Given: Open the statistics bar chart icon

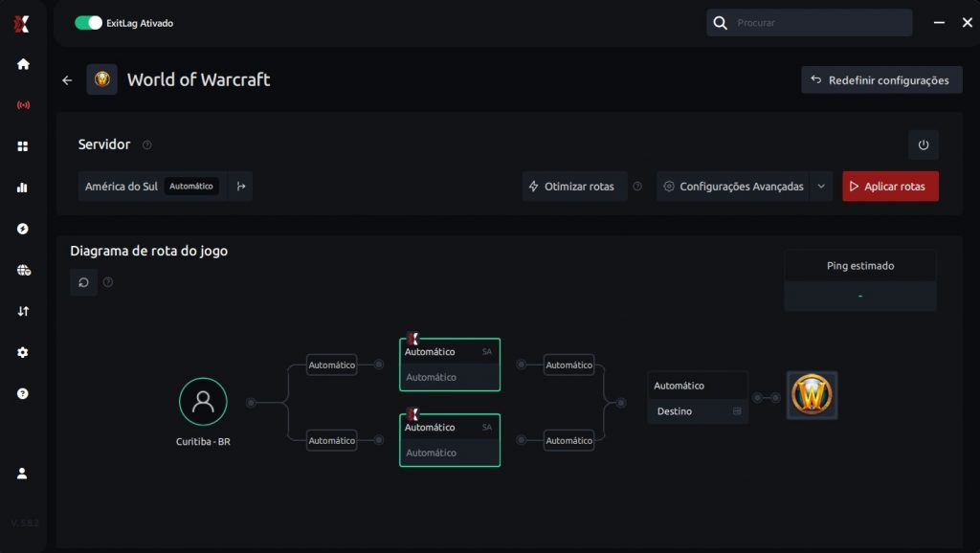Looking at the screenshot, I should 23,188.
